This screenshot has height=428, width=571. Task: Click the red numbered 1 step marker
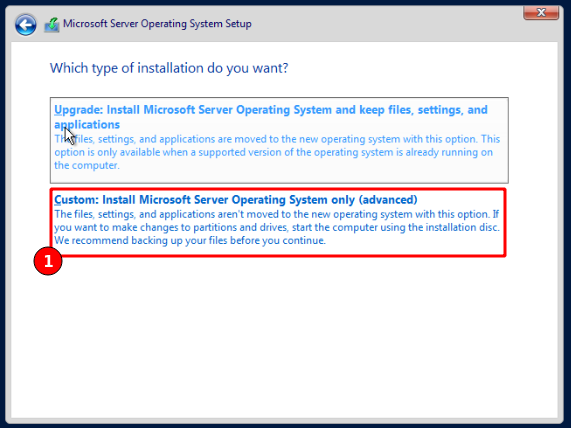click(x=48, y=261)
